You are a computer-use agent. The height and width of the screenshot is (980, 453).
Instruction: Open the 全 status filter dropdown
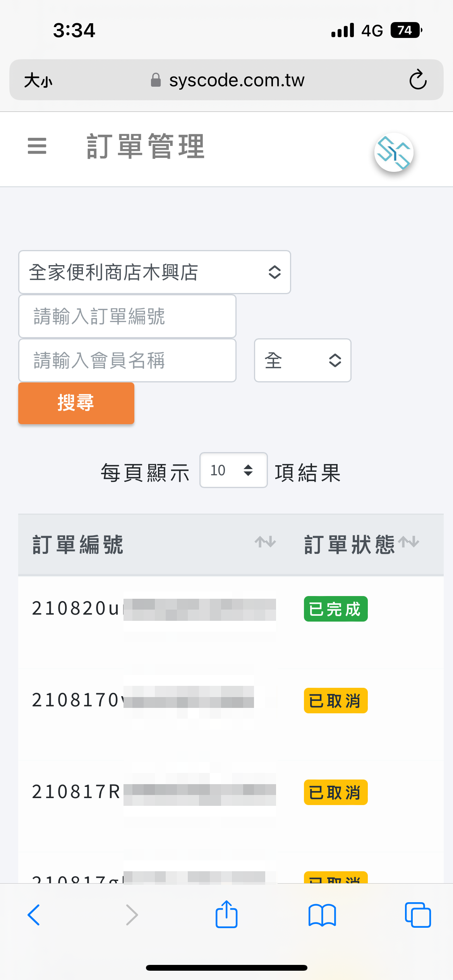tap(302, 360)
